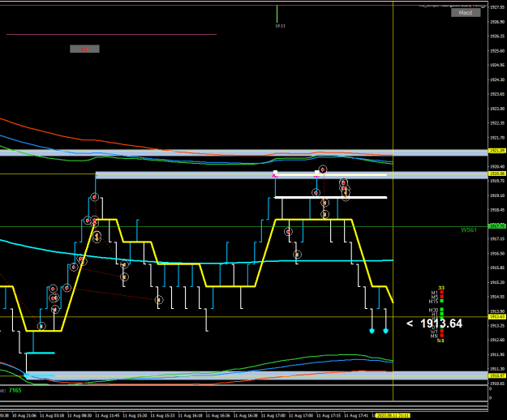This screenshot has height=420, width=507.
Task: Select the M5 timeframe label
Action: point(435,298)
